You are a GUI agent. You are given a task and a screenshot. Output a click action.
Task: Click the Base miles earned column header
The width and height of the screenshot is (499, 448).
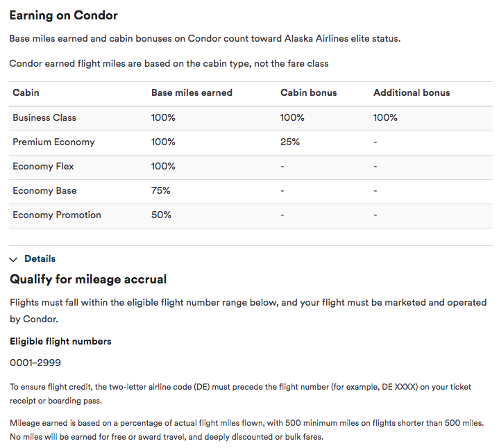[192, 92]
